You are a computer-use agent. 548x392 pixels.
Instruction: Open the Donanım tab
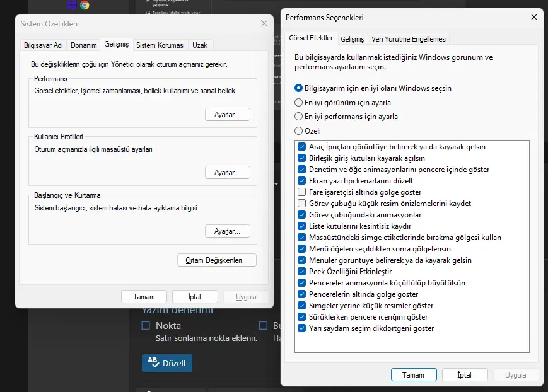[83, 45]
